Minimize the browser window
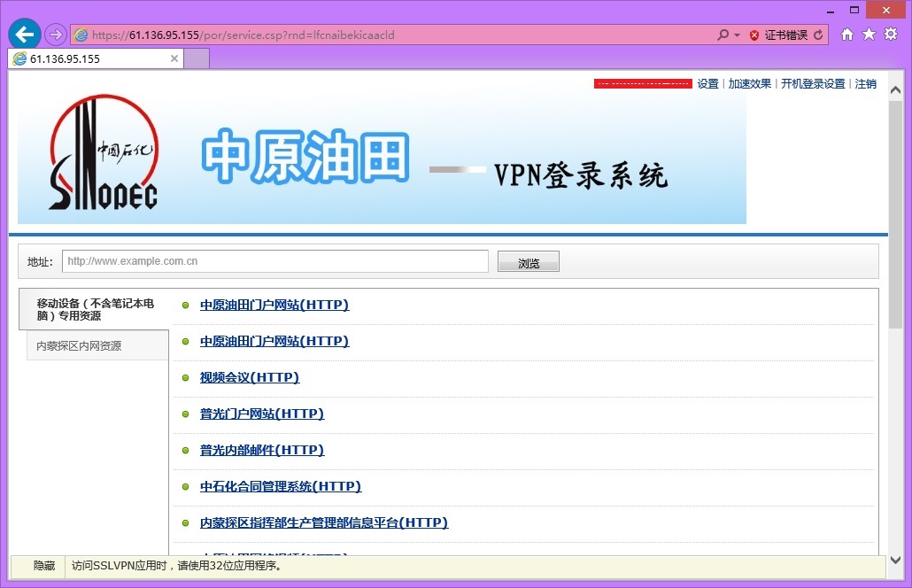The image size is (912, 588). click(831, 11)
